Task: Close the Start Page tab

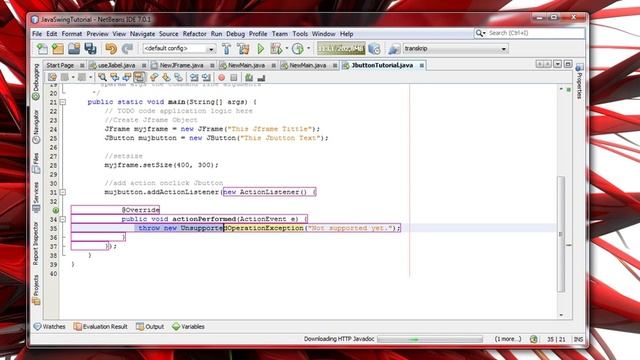Action: coord(82,65)
